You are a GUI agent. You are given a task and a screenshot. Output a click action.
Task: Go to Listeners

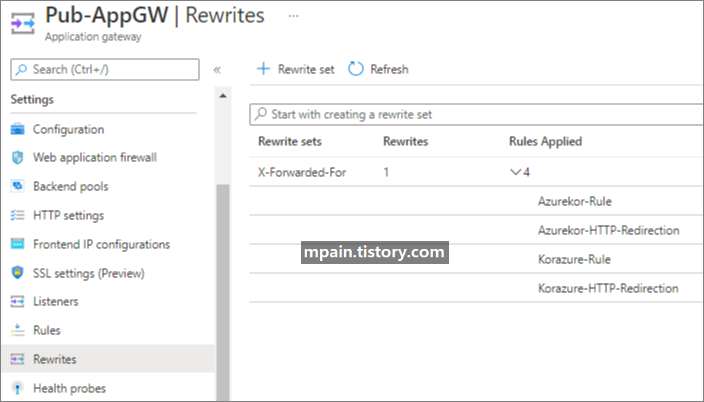(56, 301)
